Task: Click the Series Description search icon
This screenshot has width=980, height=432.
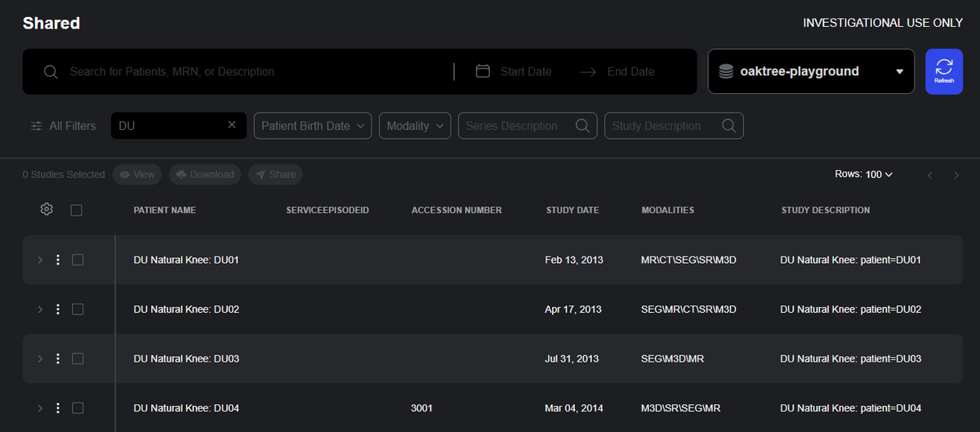Action: pyautogui.click(x=582, y=126)
